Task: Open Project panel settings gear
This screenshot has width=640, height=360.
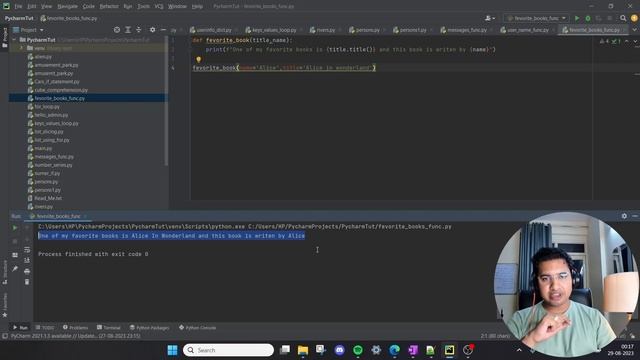Action: [152, 30]
